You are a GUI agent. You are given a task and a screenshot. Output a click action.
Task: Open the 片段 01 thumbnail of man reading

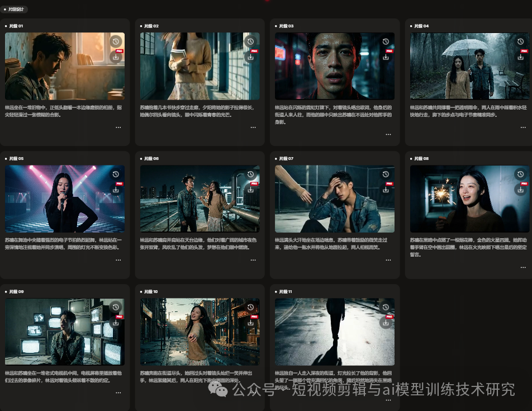point(65,66)
